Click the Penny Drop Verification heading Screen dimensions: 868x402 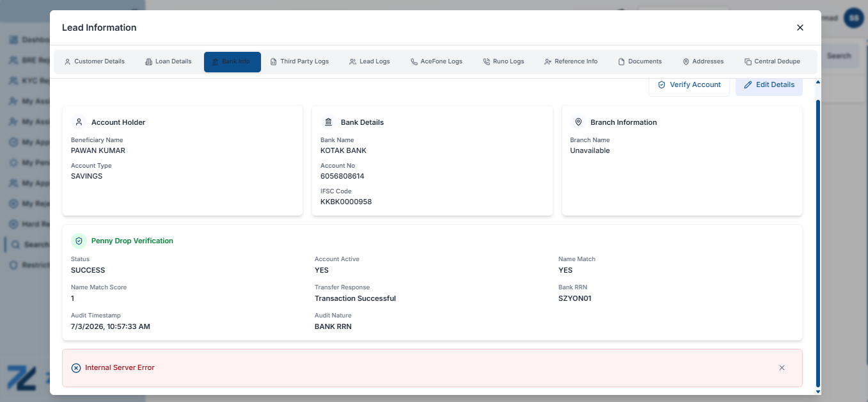pos(132,241)
